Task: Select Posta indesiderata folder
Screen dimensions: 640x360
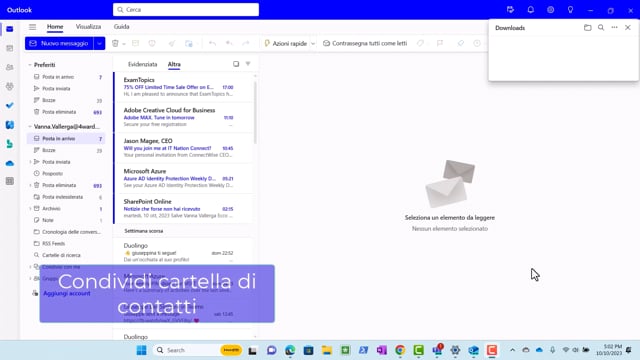Action: click(67, 197)
